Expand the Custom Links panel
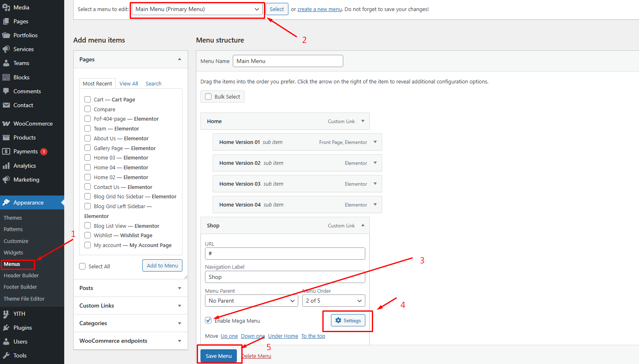Image resolution: width=639 pixels, height=364 pixels. point(130,306)
